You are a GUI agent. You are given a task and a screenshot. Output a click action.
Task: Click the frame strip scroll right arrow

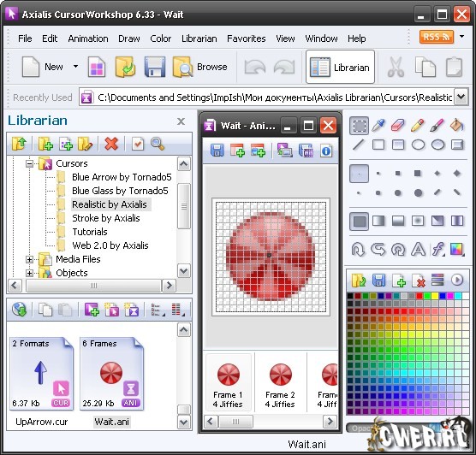click(x=330, y=422)
